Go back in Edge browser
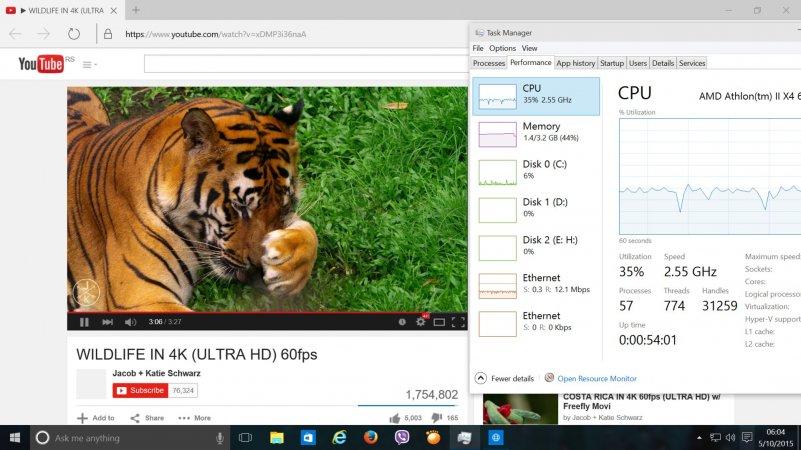The width and height of the screenshot is (801, 450). tap(15, 34)
